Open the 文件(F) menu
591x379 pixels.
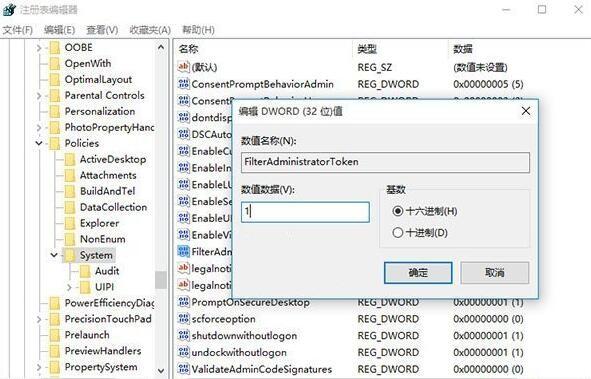(18, 29)
